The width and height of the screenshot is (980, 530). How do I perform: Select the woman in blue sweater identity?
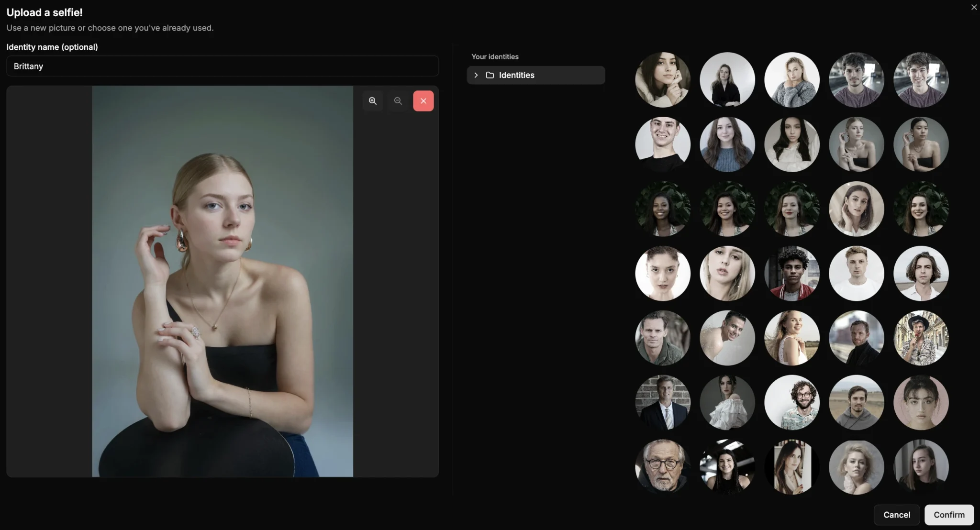pyautogui.click(x=727, y=144)
